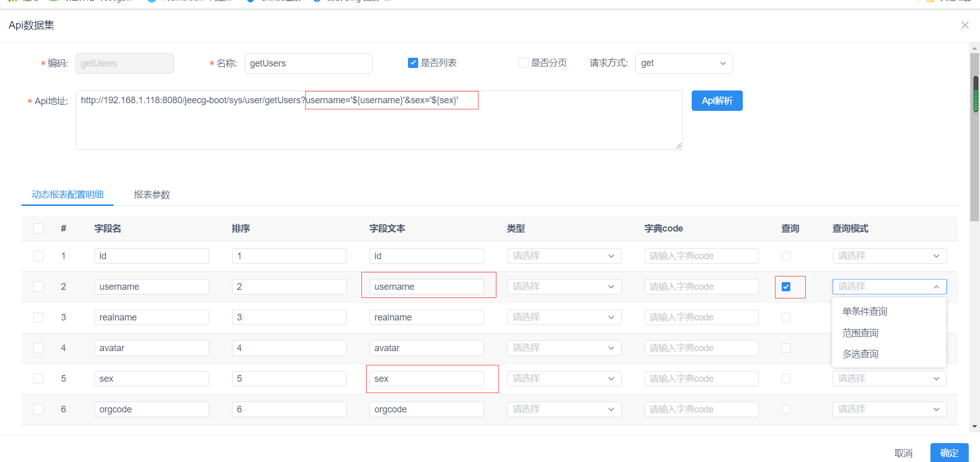The width and height of the screenshot is (980, 462).
Task: Enable the 是否分页 checkbox
Action: click(523, 63)
